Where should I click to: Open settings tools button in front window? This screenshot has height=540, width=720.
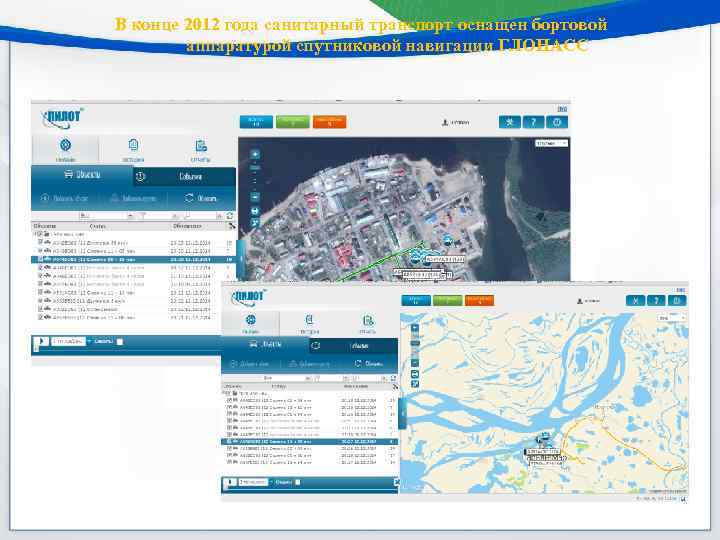[x=636, y=301]
